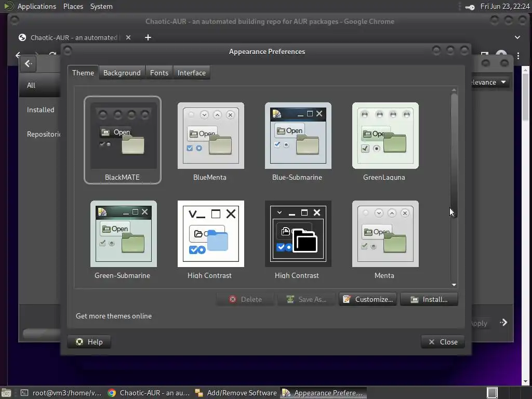
Task: Click back arrow in Add/Remove Software
Action: [x=28, y=63]
